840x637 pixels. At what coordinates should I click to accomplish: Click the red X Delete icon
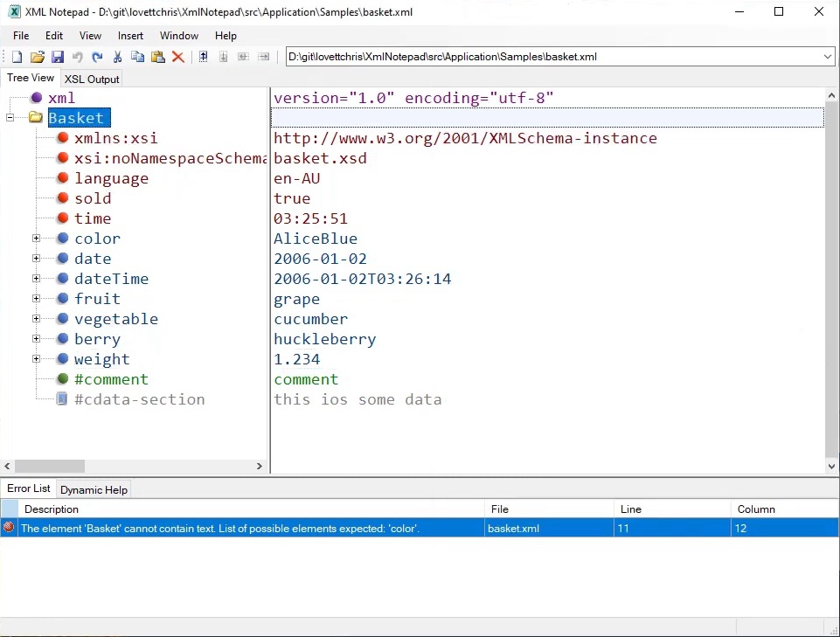pyautogui.click(x=177, y=57)
